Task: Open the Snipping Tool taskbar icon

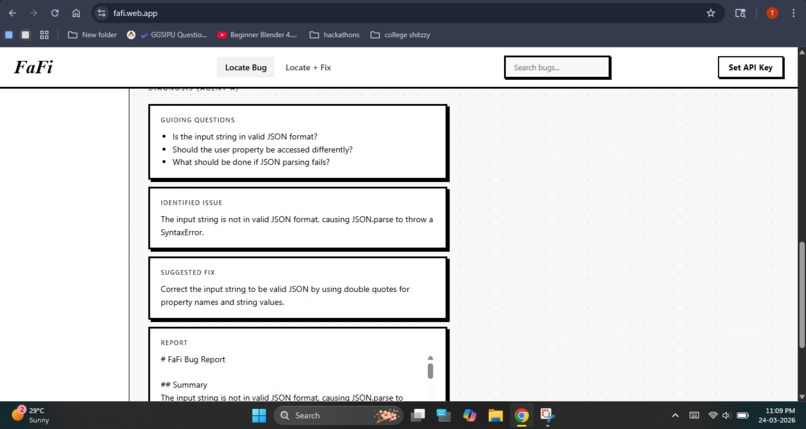Action: [x=547, y=415]
